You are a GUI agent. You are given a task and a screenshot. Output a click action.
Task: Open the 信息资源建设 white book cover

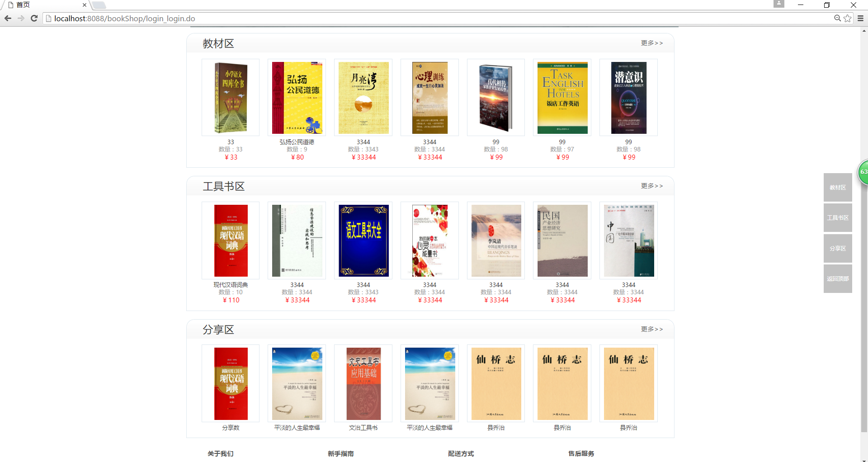pos(297,240)
